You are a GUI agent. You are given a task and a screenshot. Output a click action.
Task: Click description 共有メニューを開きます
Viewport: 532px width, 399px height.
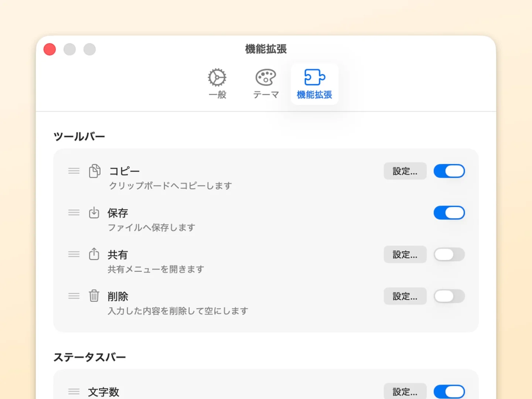[156, 269]
